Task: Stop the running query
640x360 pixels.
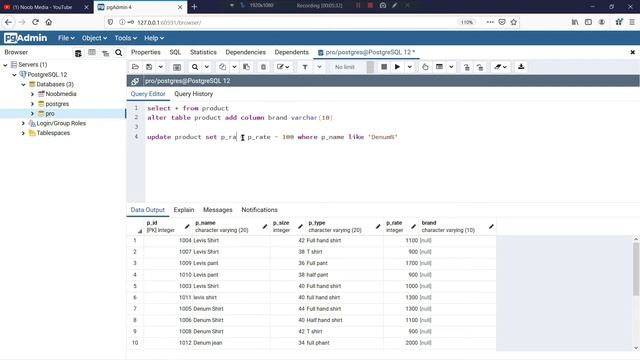Action: click(x=384, y=67)
